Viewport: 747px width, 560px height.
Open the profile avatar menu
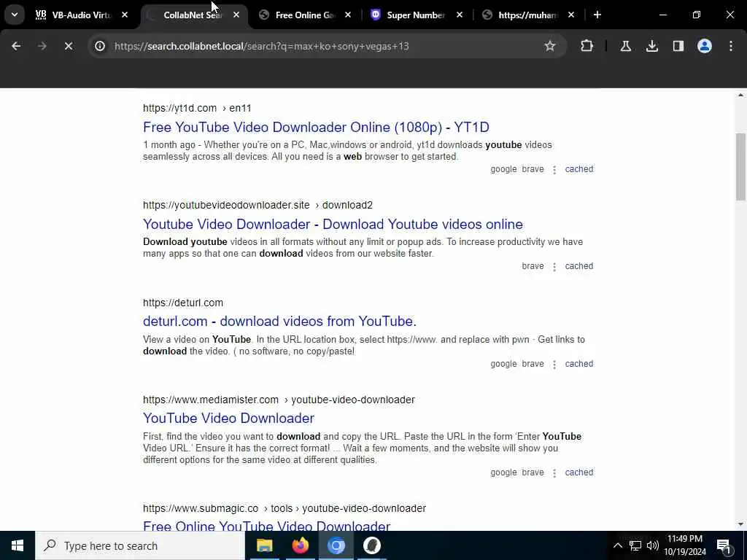(x=705, y=46)
